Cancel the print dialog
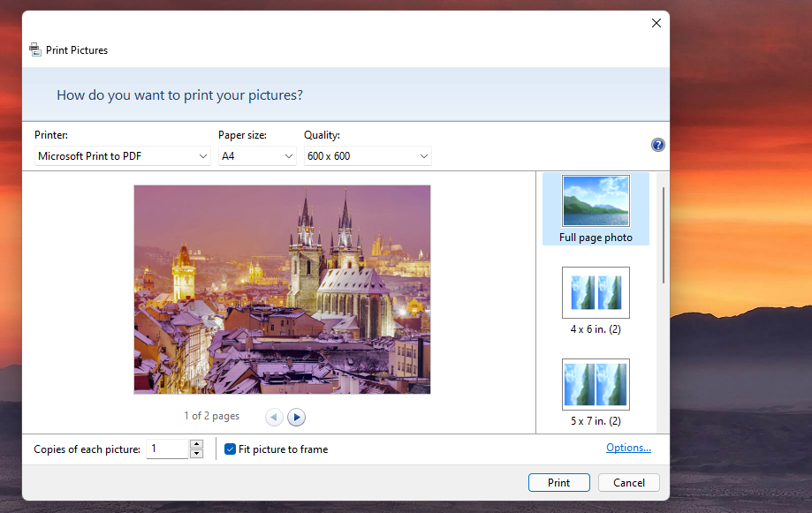The height and width of the screenshot is (513, 812). pos(628,482)
